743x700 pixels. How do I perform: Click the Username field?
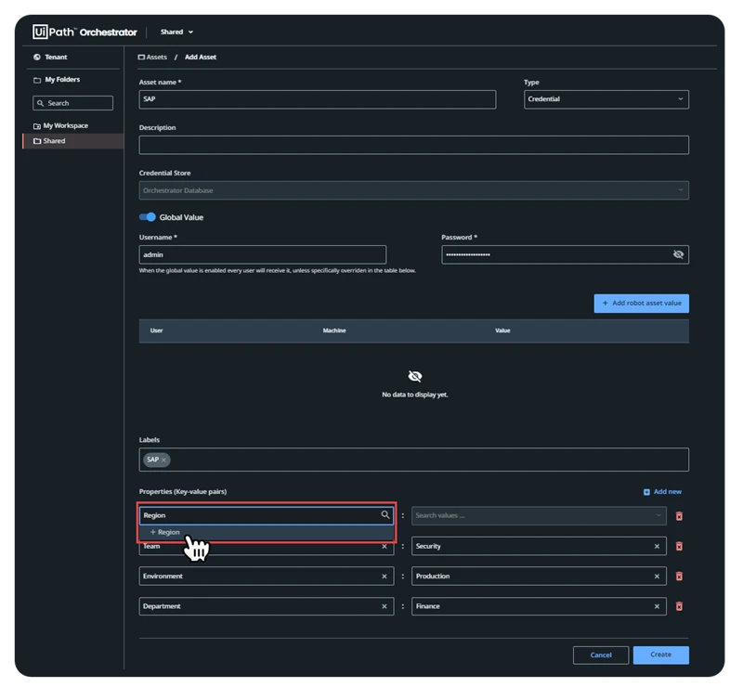(x=263, y=254)
